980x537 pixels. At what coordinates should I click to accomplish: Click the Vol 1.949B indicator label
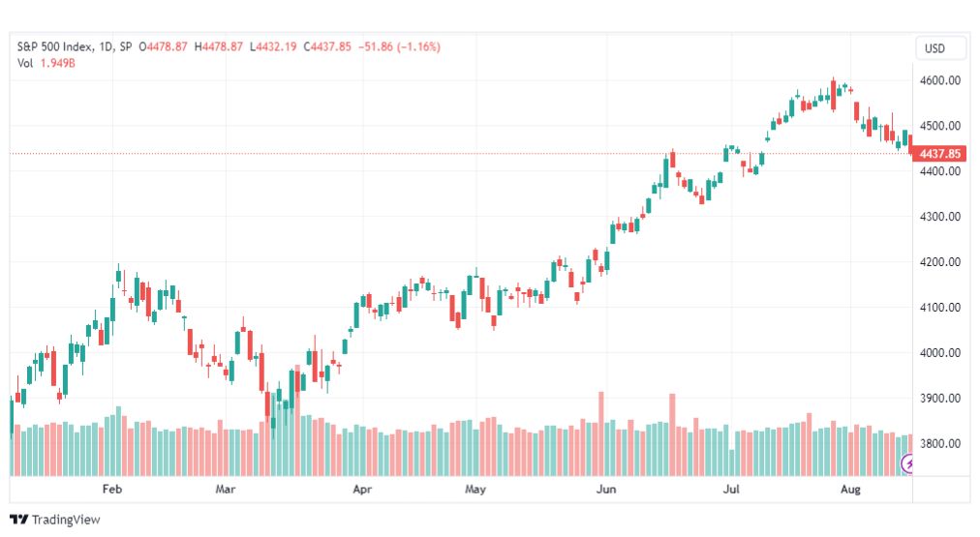click(x=46, y=63)
